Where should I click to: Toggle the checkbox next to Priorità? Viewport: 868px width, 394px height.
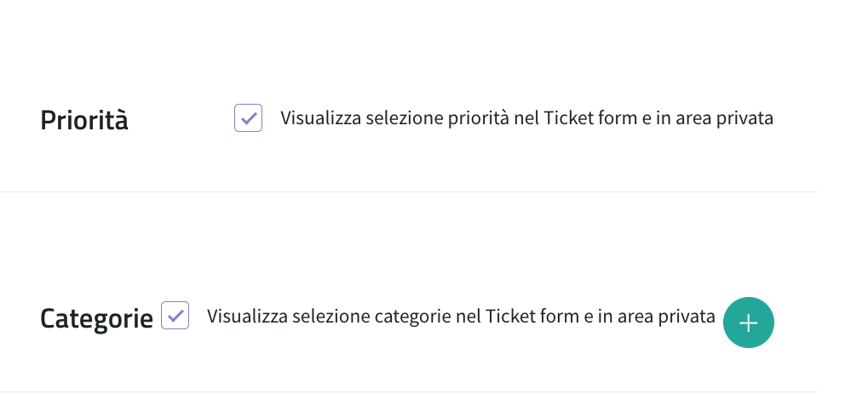pyautogui.click(x=248, y=118)
